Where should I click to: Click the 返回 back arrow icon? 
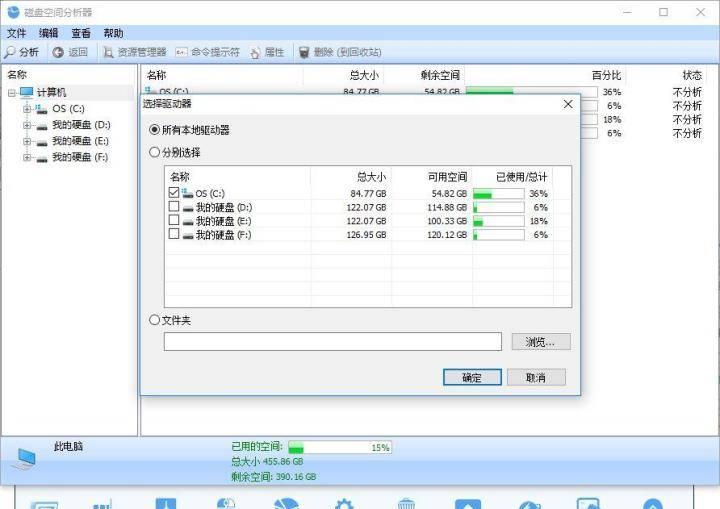[58, 52]
